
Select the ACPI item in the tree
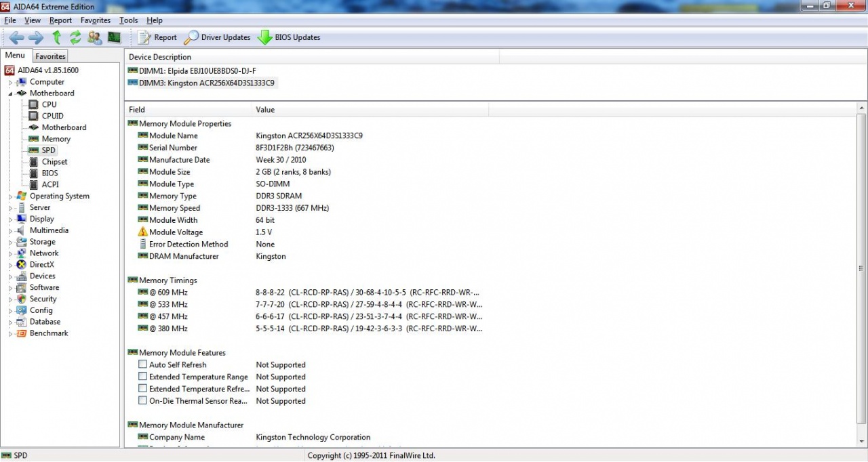(44, 184)
